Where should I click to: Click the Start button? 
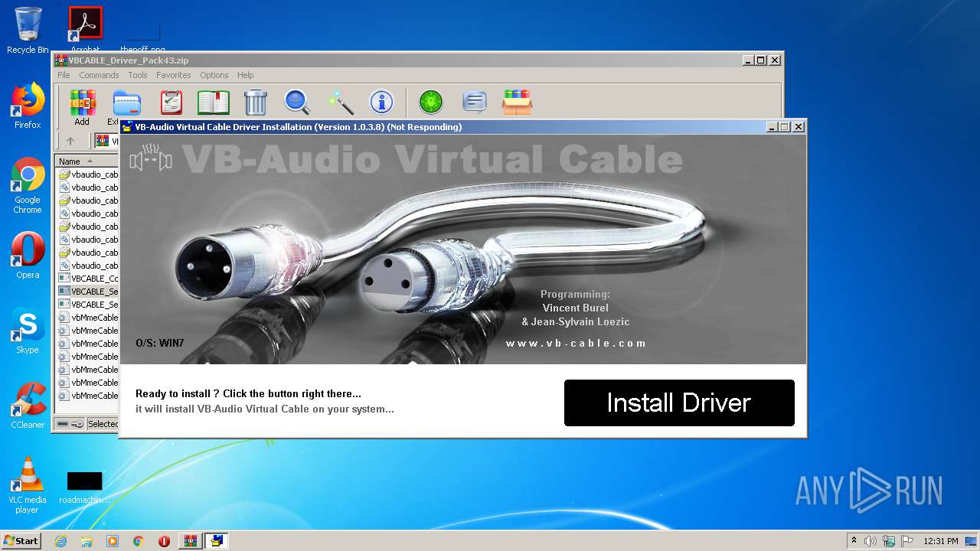click(21, 540)
